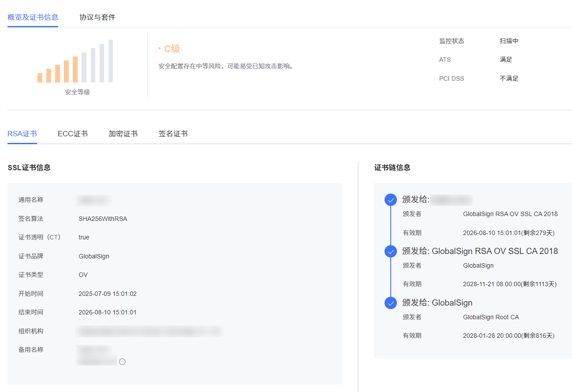Click the PCI DSS 不满足 value
The image size is (572, 392).
(509, 78)
